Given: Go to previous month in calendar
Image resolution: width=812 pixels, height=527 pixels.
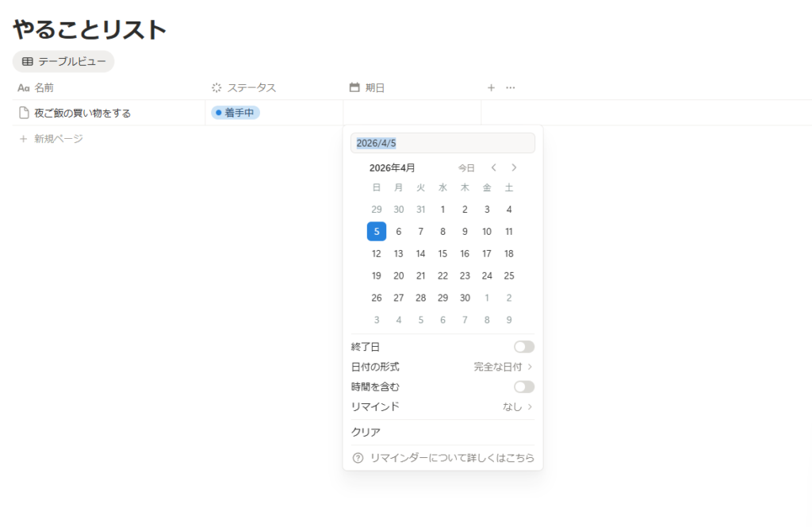Looking at the screenshot, I should pos(493,167).
